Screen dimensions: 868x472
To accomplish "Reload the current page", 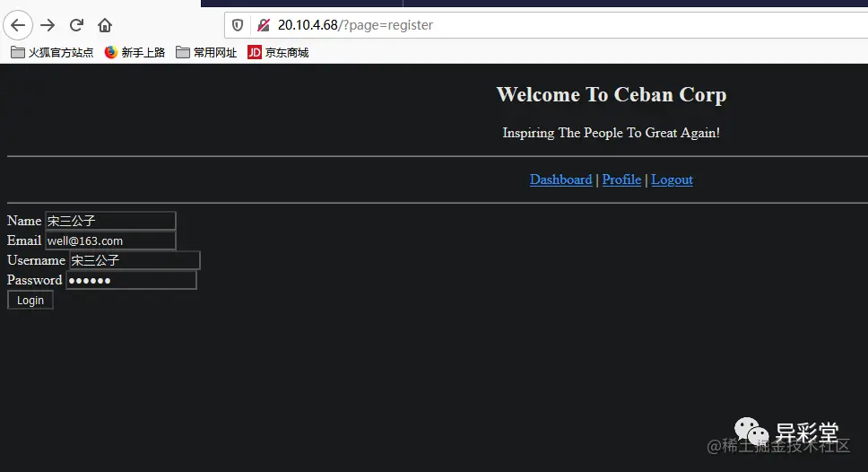I will [x=76, y=25].
